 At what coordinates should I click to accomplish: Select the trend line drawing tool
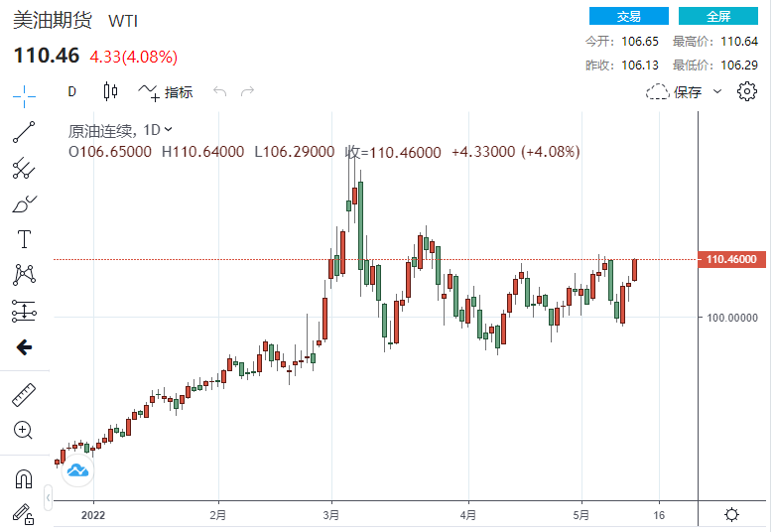(x=24, y=131)
